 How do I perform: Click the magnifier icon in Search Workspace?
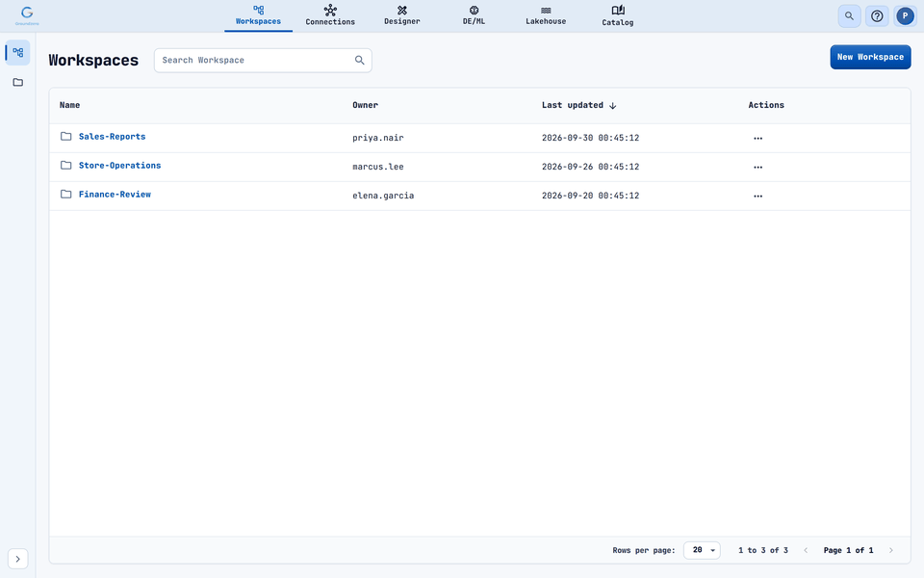(359, 60)
